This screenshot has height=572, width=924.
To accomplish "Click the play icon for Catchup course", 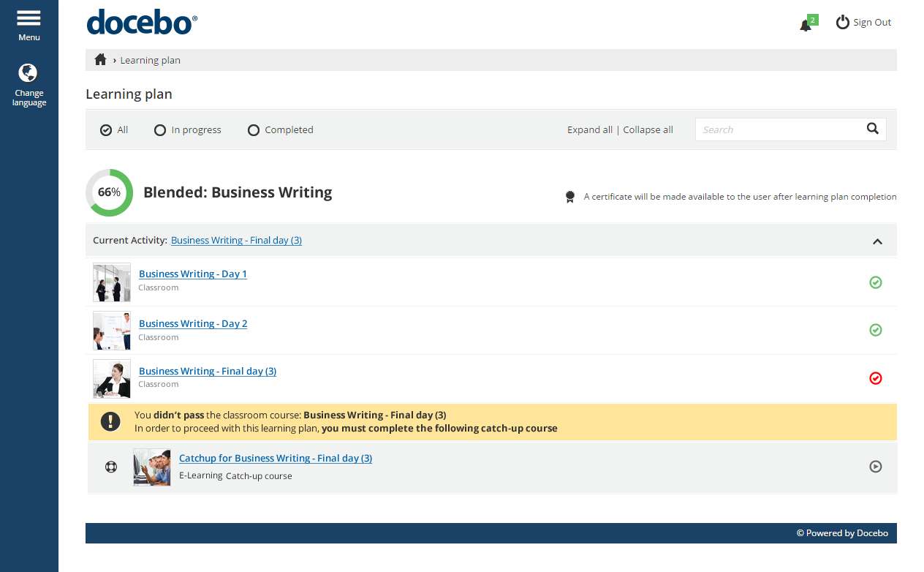I will [876, 467].
